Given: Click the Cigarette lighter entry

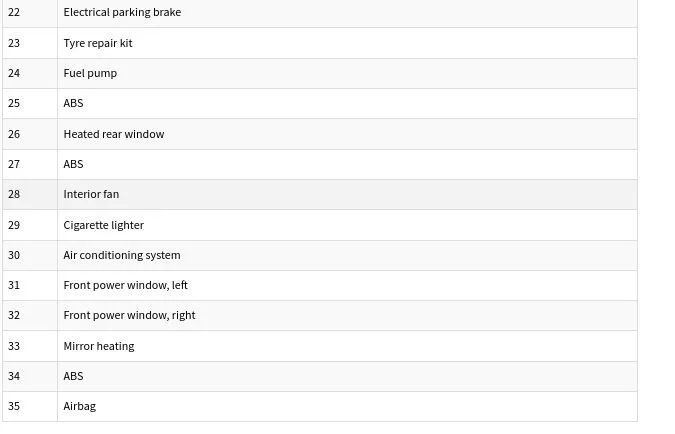Looking at the screenshot, I should tap(103, 225).
